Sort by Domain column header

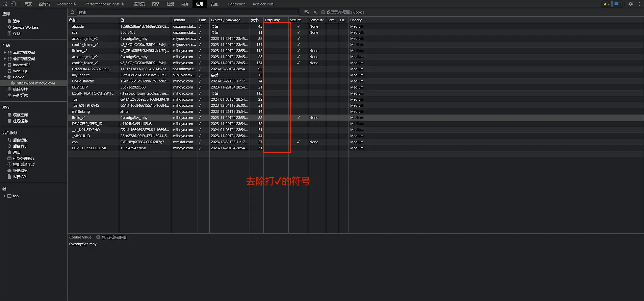(184, 20)
